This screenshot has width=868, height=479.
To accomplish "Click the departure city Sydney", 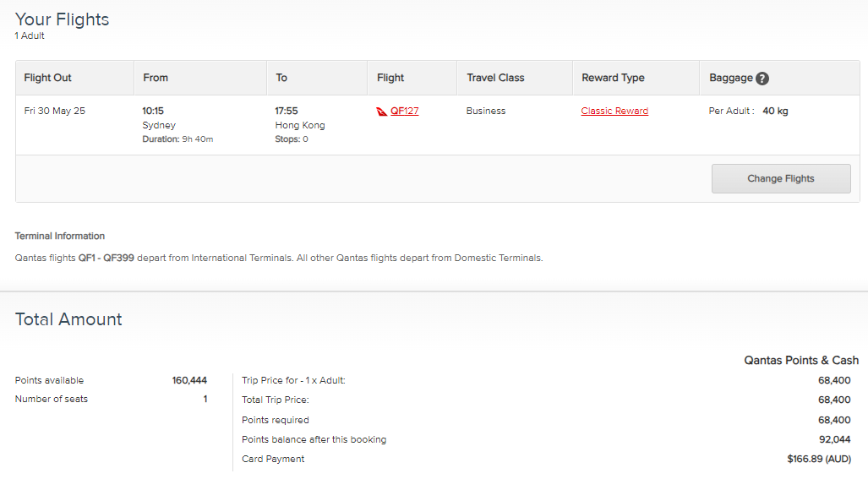I will 159,125.
